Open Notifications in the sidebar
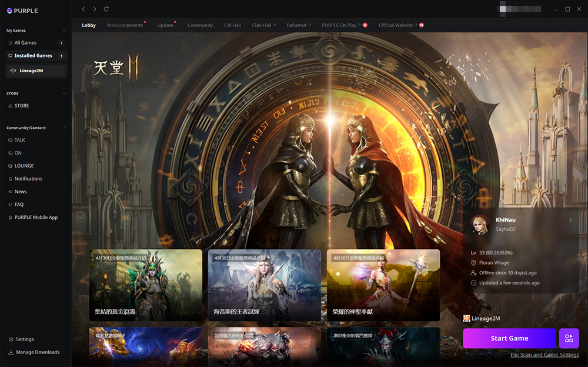The image size is (588, 367). click(28, 179)
